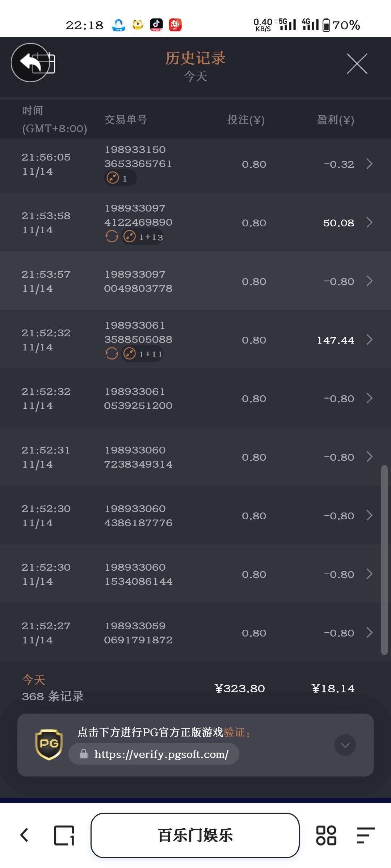Go back with browser back arrow
This screenshot has height=868, width=391.
(x=24, y=835)
